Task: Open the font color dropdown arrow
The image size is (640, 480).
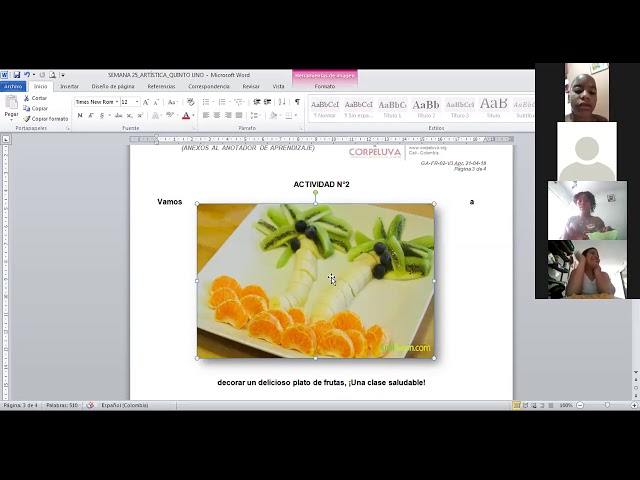Action: point(193,116)
